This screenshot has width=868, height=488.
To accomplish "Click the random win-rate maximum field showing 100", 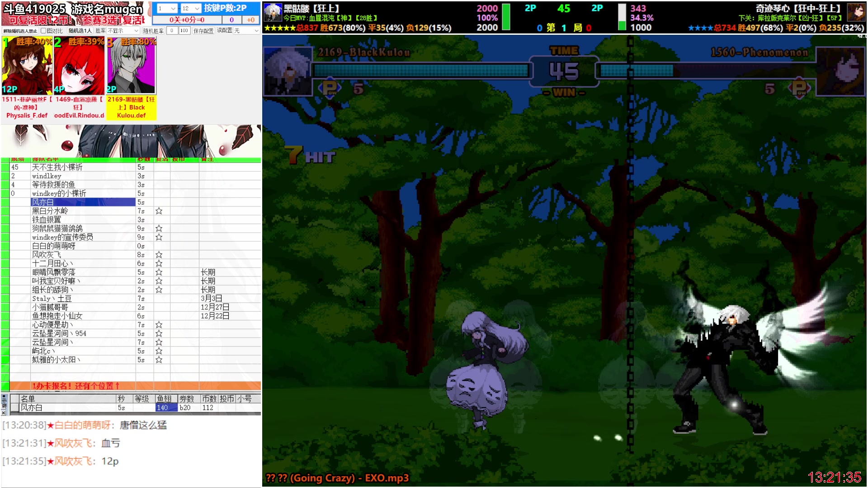I will pos(184,31).
